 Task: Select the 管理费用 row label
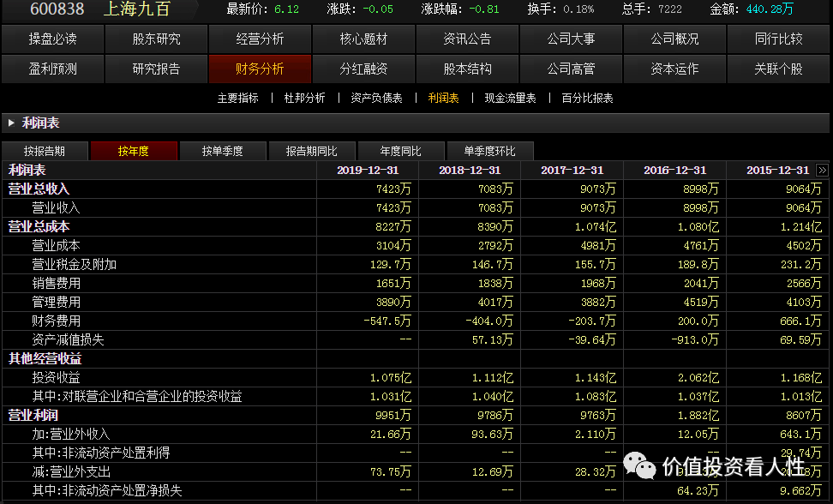[56, 303]
